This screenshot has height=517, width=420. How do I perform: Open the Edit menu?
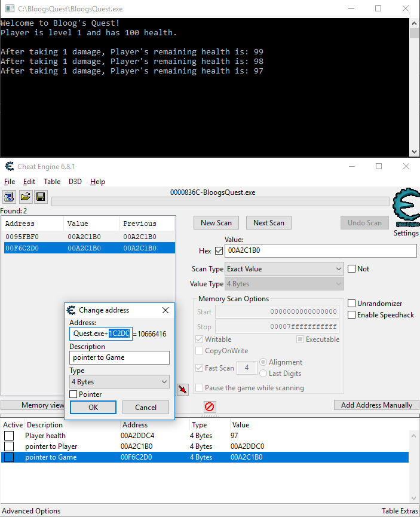29,182
